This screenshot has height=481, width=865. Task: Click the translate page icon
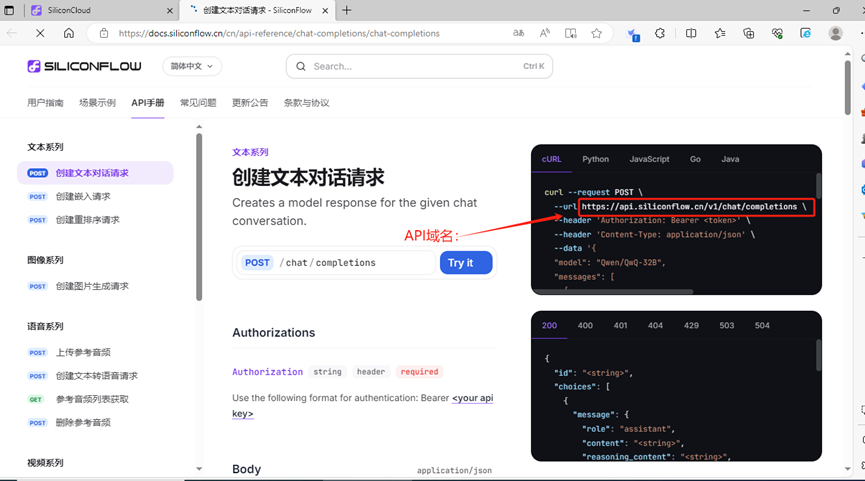519,33
